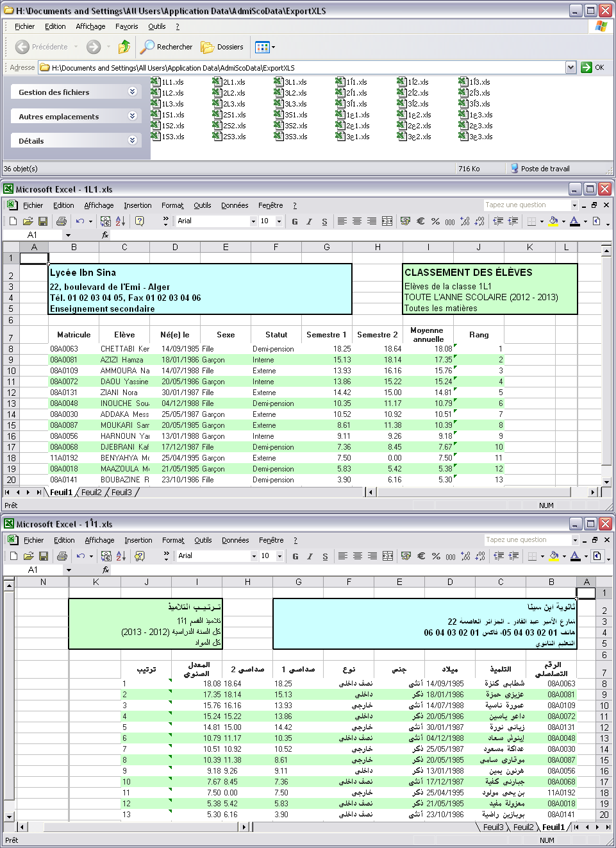Viewport: 616px width, 848px height.
Task: Center align text in 1L1.xls toolbar
Action: click(x=357, y=221)
